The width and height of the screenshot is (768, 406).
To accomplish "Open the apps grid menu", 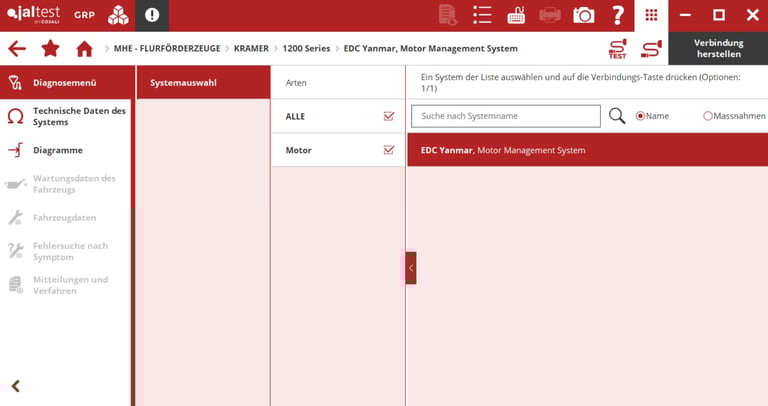I will [x=651, y=15].
